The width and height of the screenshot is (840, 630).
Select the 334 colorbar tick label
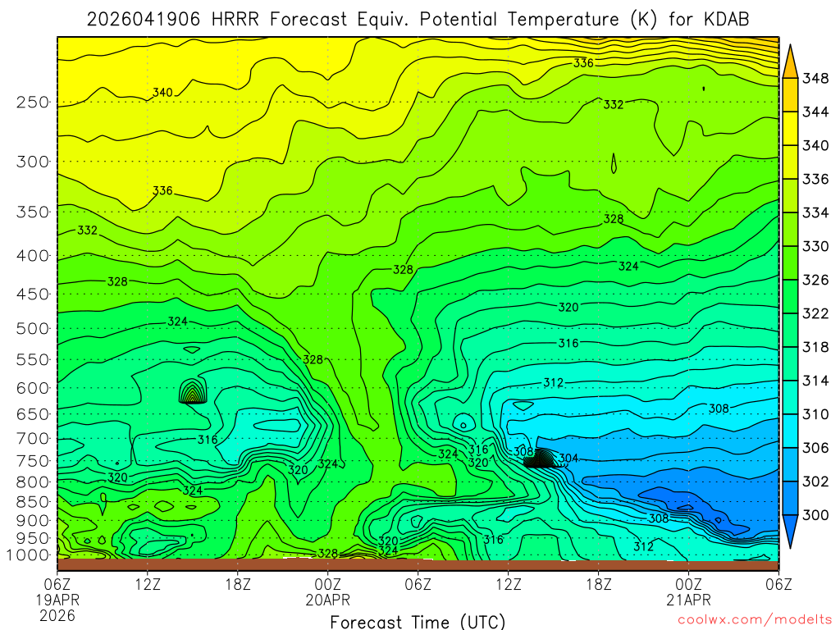815,212
